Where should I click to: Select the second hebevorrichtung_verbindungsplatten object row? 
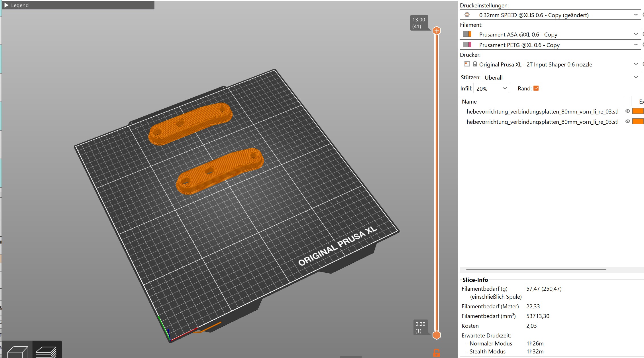tap(543, 122)
